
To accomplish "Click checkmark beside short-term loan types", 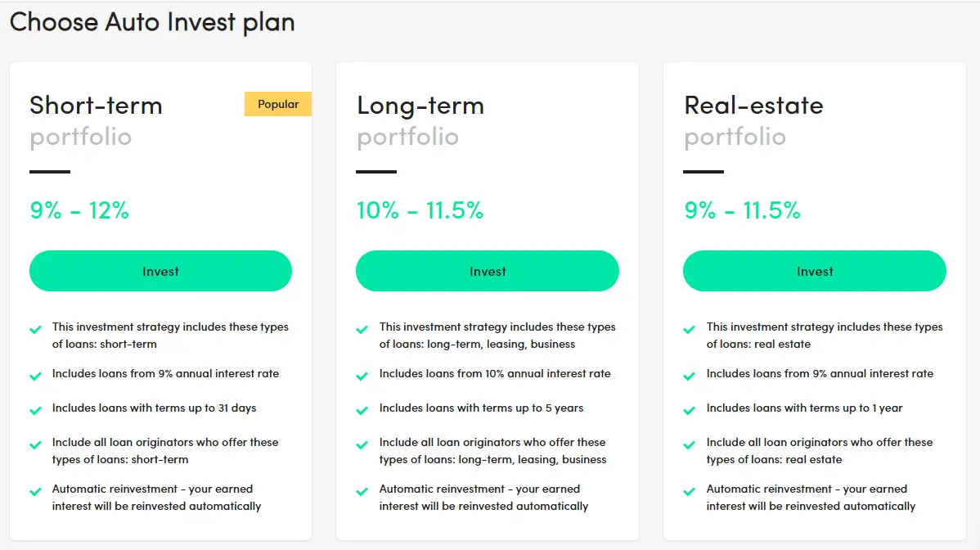I will click(x=36, y=329).
